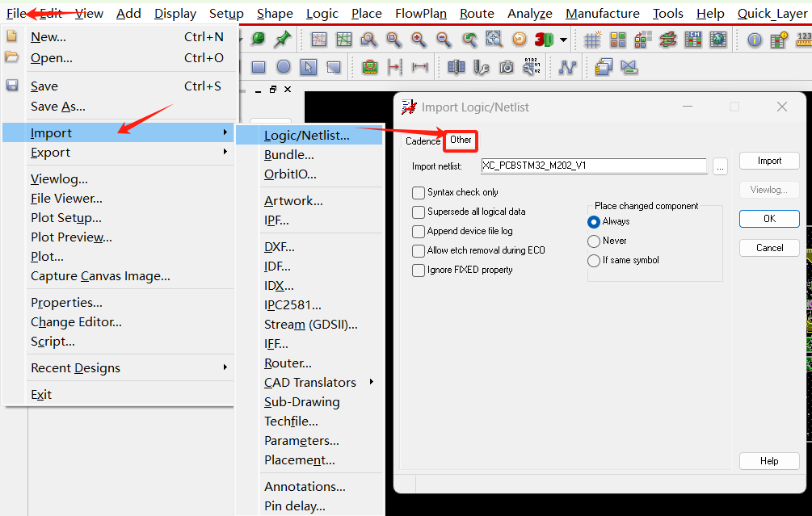Image resolution: width=812 pixels, height=516 pixels.
Task: Click the globe grid toolbar icon
Action: click(x=718, y=40)
